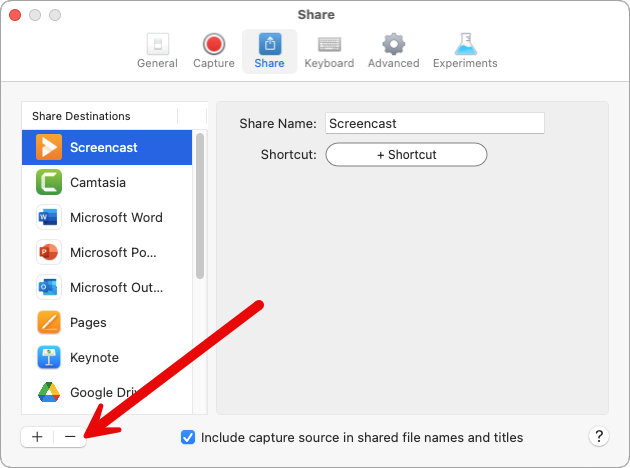Click the destinations list scrollbar
Screen dimensions: 630x468
200,205
